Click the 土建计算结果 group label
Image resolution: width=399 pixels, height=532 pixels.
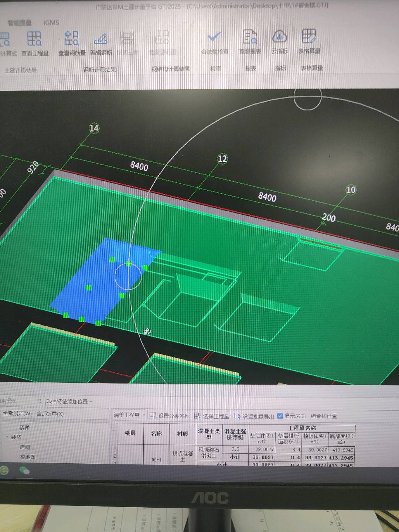pos(21,70)
